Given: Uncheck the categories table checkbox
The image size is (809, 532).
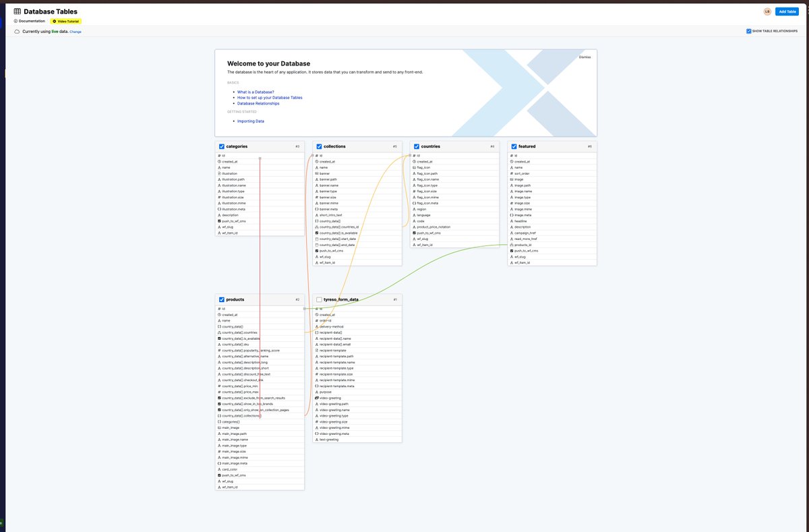Looking at the screenshot, I should tap(222, 146).
